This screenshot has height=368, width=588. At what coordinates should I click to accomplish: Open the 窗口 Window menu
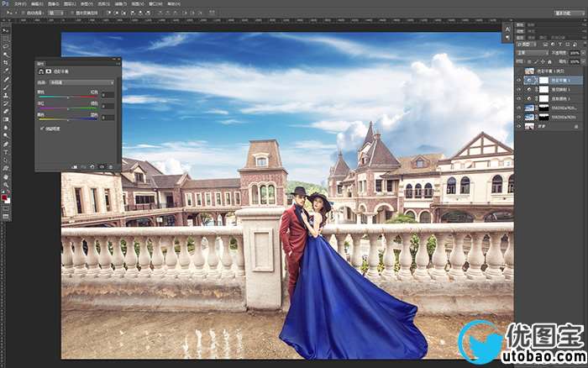click(155, 3)
